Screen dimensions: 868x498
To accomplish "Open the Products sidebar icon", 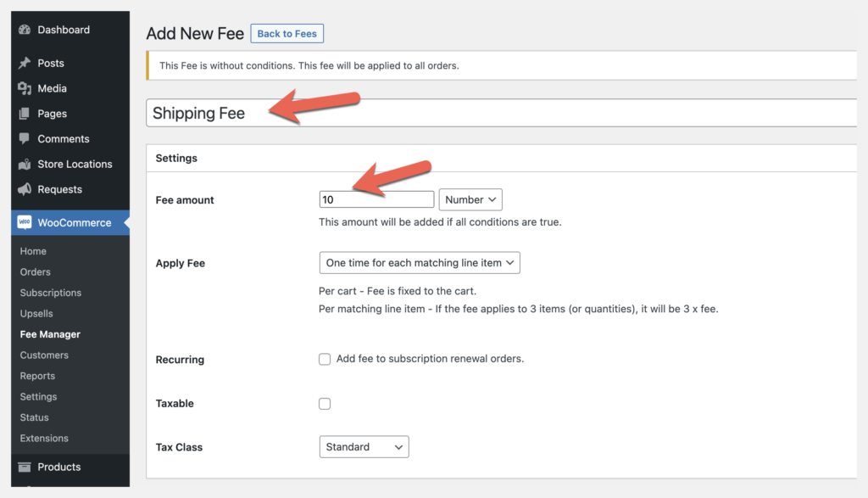I will 23,467.
